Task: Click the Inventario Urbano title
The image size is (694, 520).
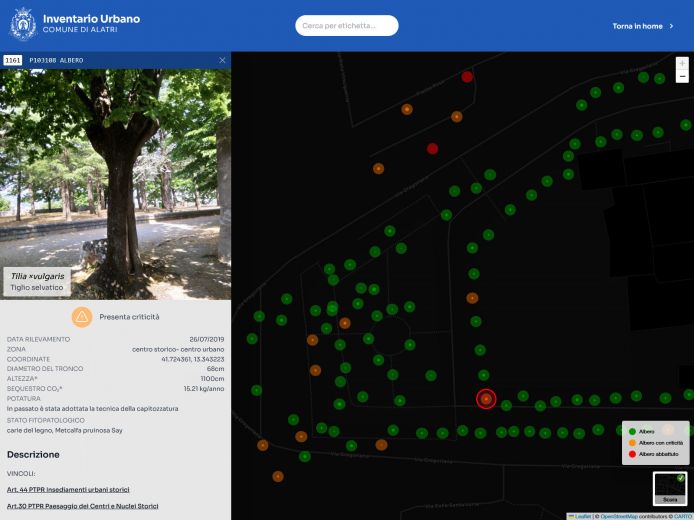Action: 91,19
